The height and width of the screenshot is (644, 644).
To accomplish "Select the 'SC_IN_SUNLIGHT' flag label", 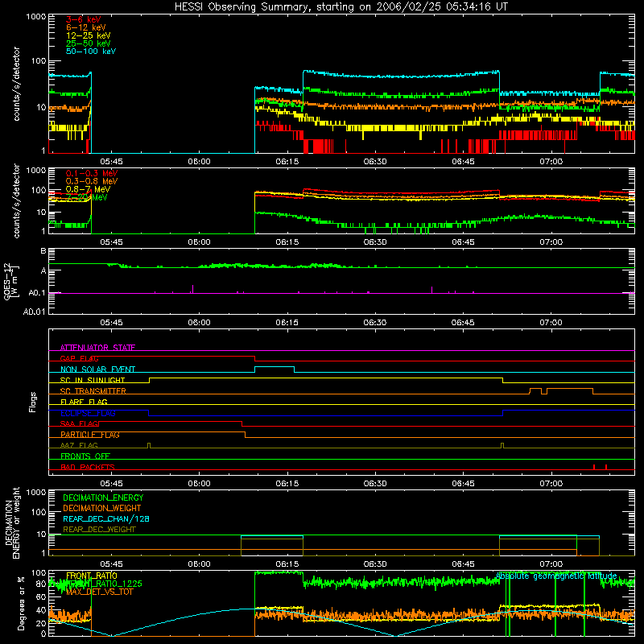I will [93, 380].
